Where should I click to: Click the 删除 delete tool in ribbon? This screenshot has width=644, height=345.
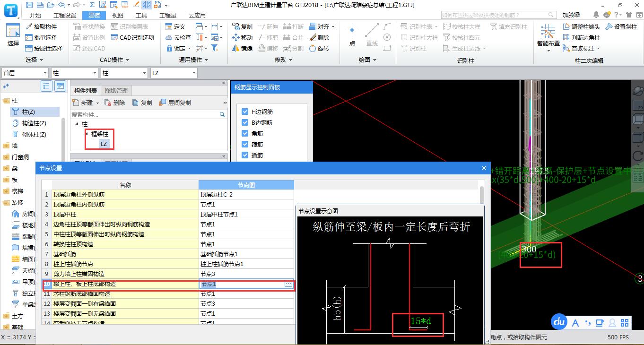tap(319, 37)
